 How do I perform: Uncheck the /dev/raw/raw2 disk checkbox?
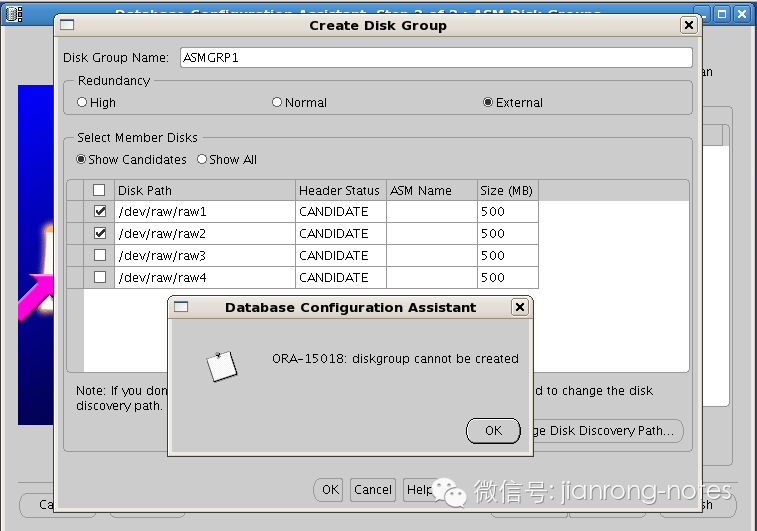(x=100, y=234)
